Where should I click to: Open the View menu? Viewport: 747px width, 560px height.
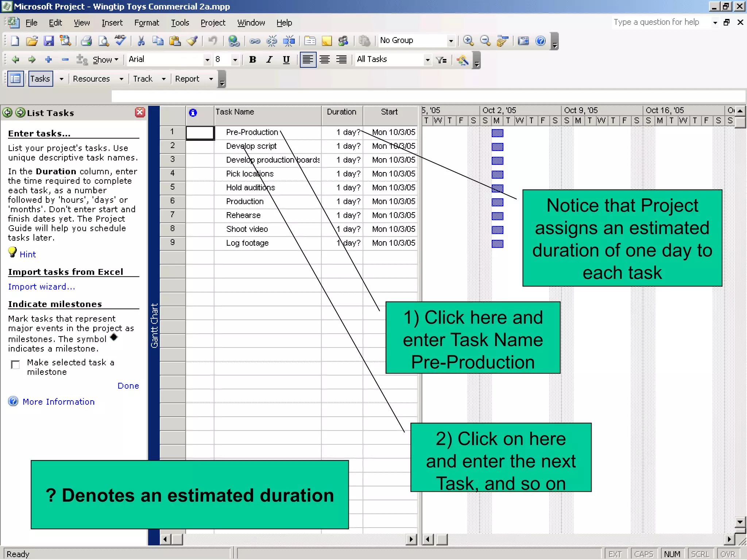pos(82,23)
